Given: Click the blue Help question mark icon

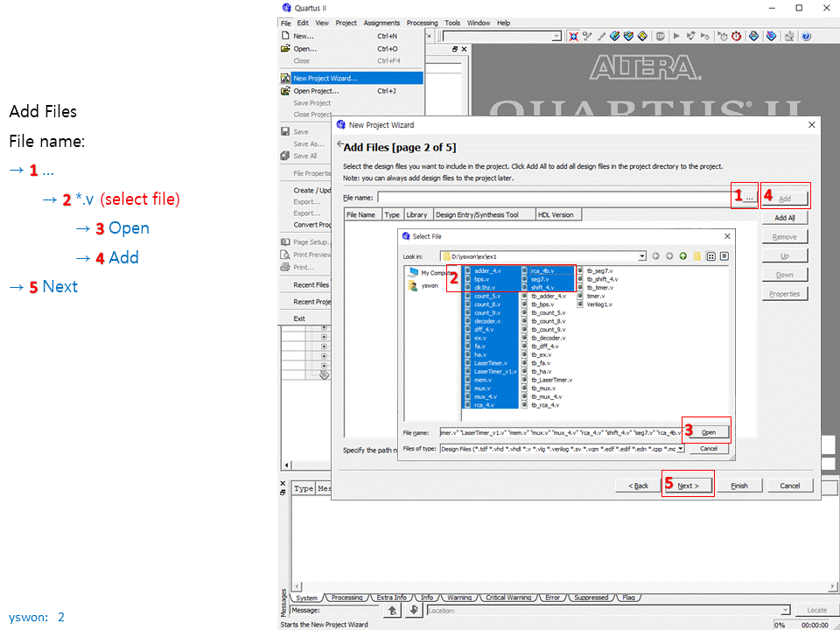Looking at the screenshot, I should 806,36.
